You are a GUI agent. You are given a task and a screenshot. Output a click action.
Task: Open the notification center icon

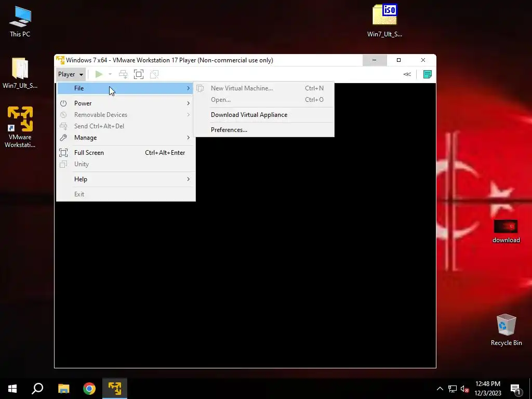(515, 389)
